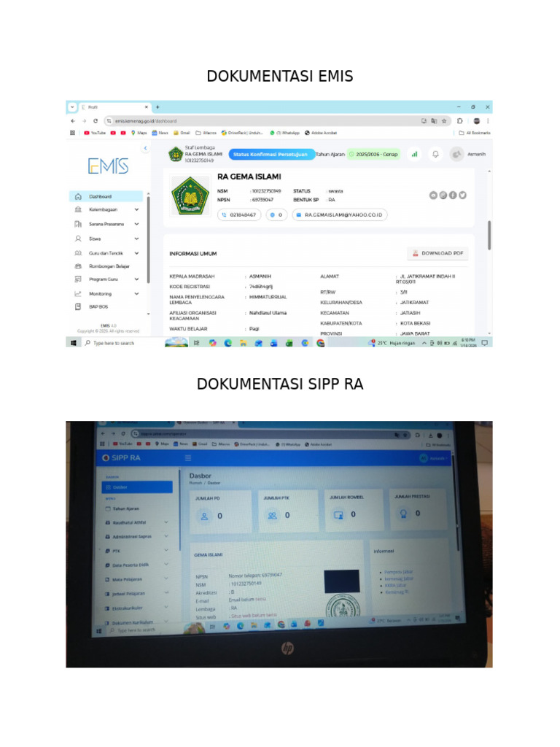Click the Siswa person icon in EMIS
This screenshot has width=560, height=747.
tap(78, 239)
